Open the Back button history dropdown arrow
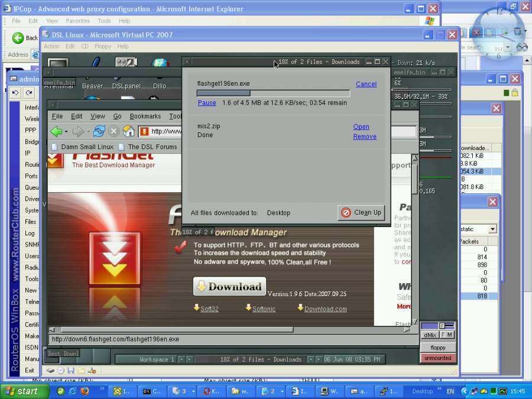This screenshot has height=399, width=532. click(66, 131)
